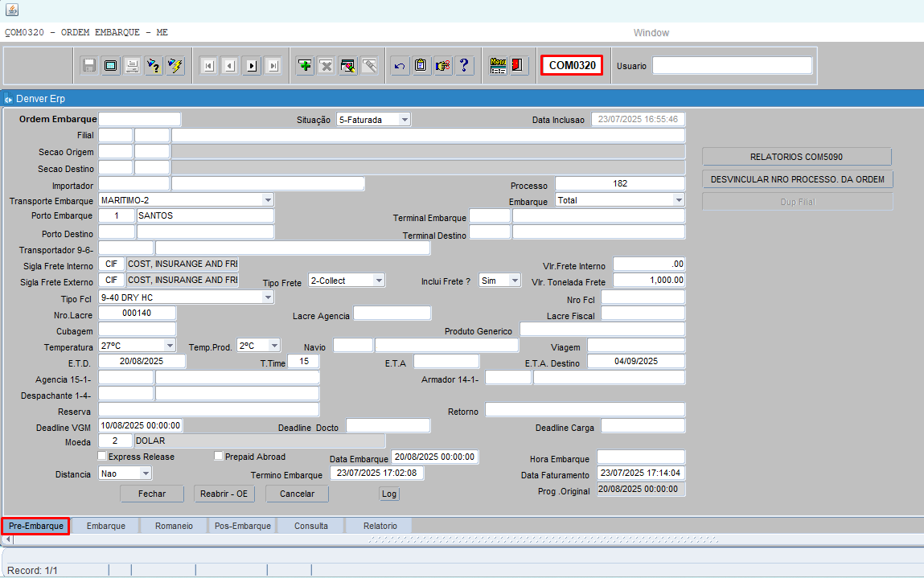Click the Ordem Embarque input field
Image resolution: width=924 pixels, height=578 pixels.
click(140, 119)
